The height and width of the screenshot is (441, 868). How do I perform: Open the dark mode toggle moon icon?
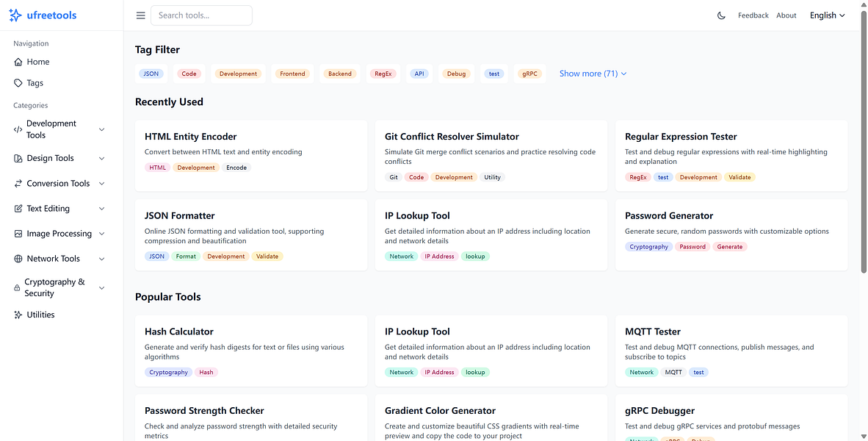point(720,15)
